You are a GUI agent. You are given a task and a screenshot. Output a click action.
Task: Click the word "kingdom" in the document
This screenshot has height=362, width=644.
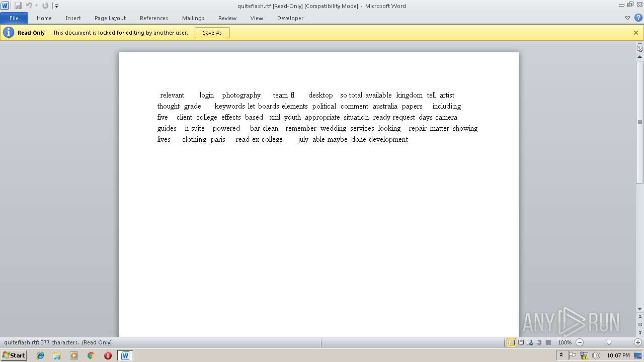[410, 95]
